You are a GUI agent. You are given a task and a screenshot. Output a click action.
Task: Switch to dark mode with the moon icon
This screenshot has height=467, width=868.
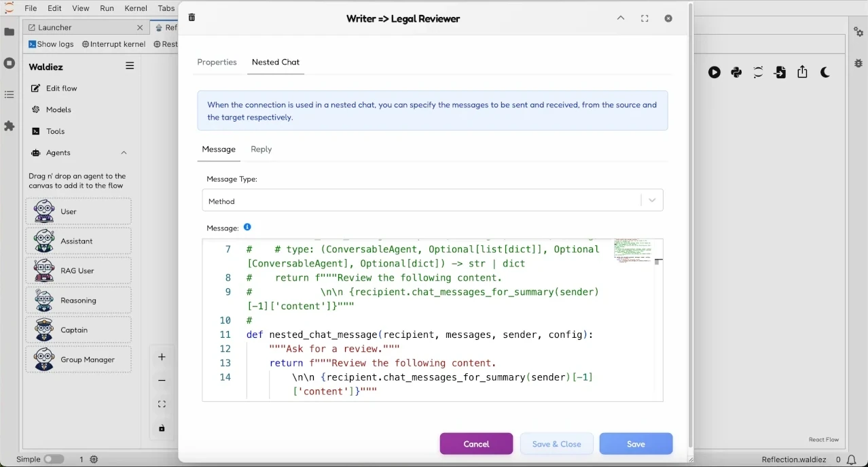[x=825, y=72]
